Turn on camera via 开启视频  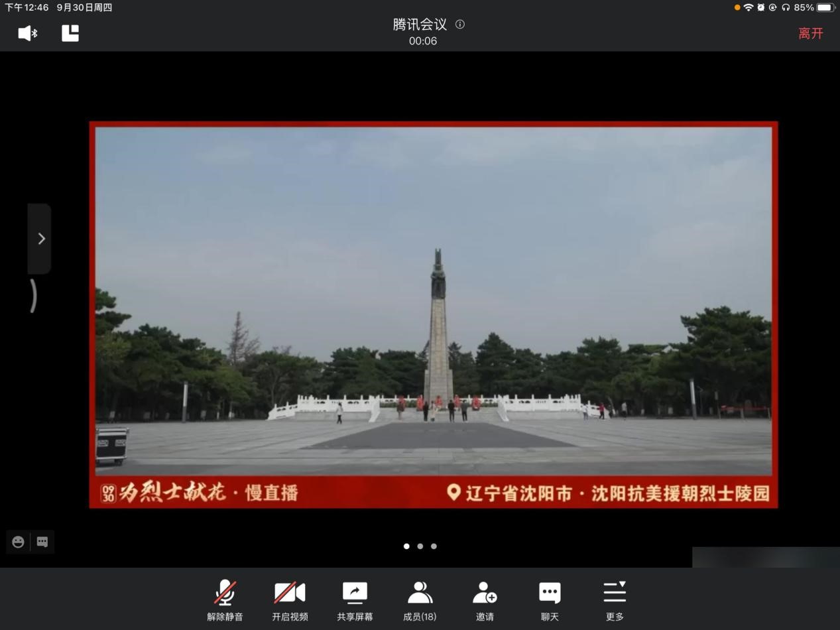click(x=290, y=601)
